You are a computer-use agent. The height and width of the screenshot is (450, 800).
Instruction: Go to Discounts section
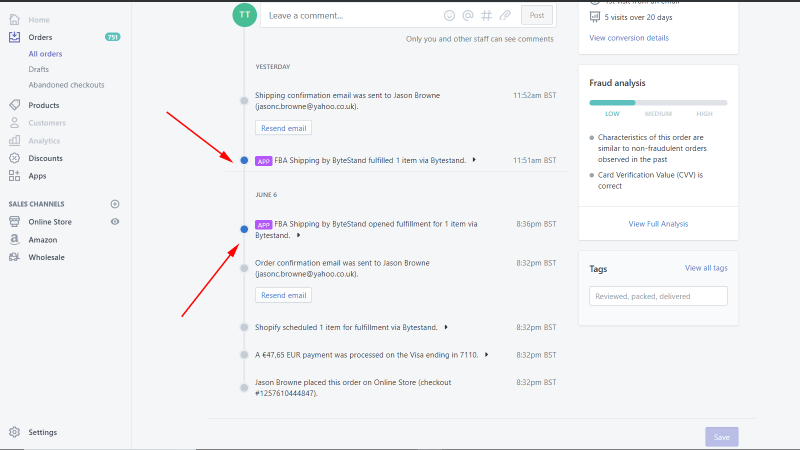[45, 158]
